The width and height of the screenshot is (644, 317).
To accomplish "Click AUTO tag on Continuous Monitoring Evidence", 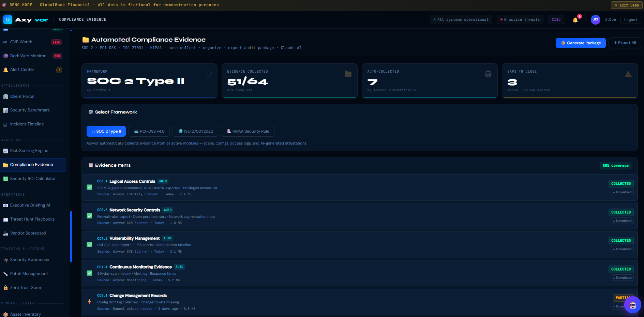I will 180,267.
